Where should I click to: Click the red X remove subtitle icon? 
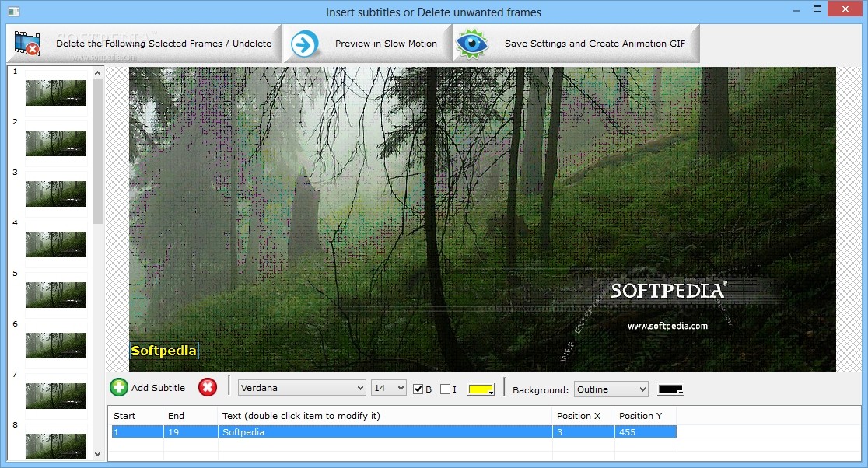pos(208,387)
